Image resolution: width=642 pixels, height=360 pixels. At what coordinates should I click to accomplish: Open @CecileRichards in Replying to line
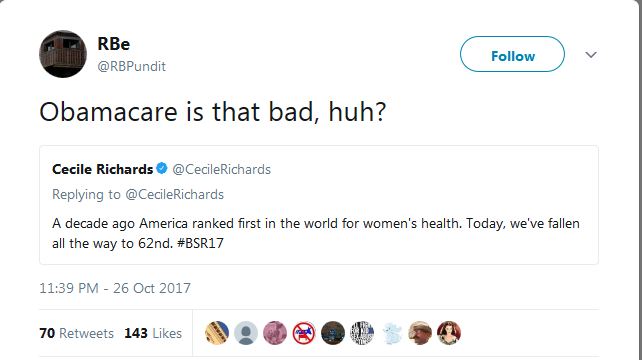coord(174,194)
